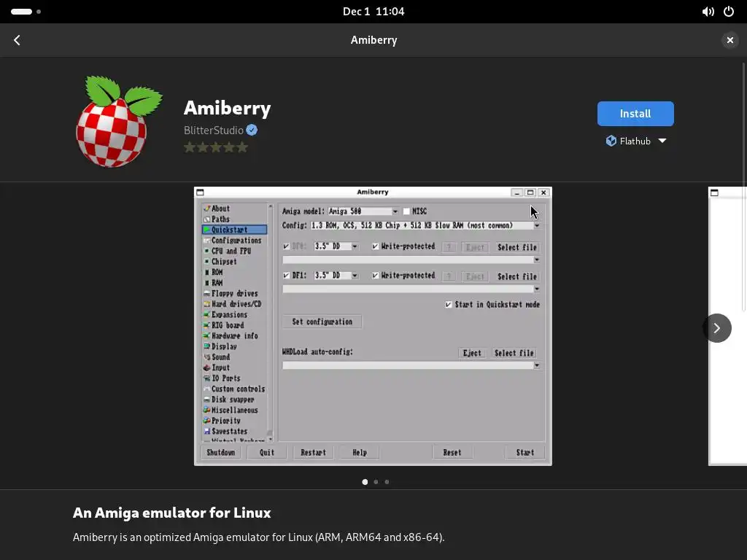The image size is (747, 560).
Task: Click the large Amiberry app title
Action: coord(228,108)
